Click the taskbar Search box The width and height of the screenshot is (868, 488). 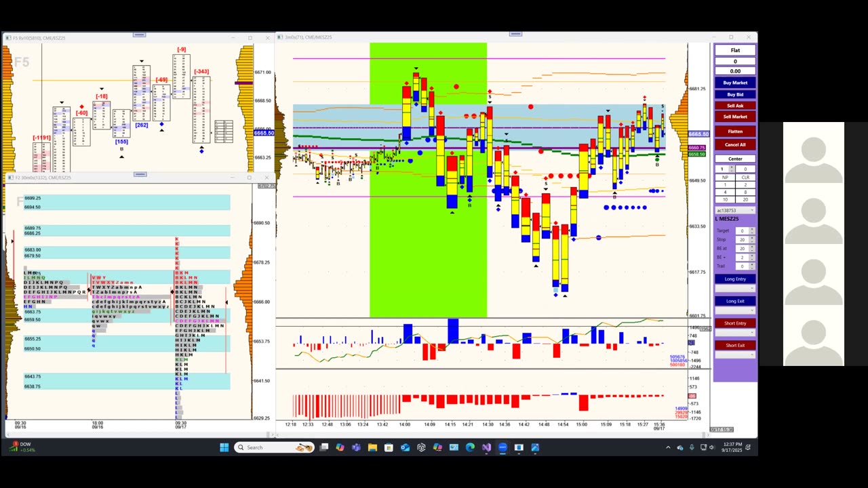274,447
